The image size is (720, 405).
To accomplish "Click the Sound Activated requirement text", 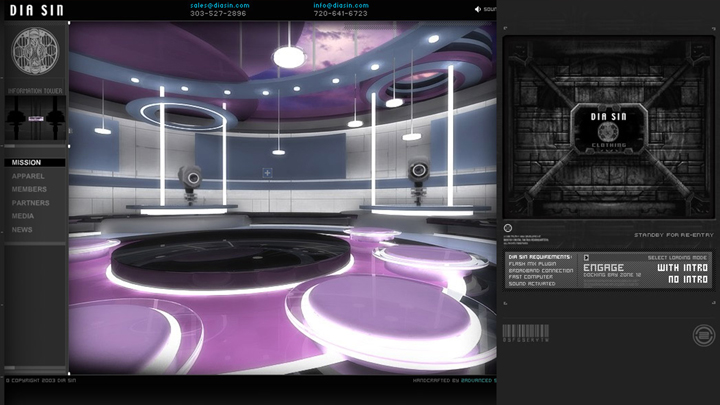I will pyautogui.click(x=532, y=284).
